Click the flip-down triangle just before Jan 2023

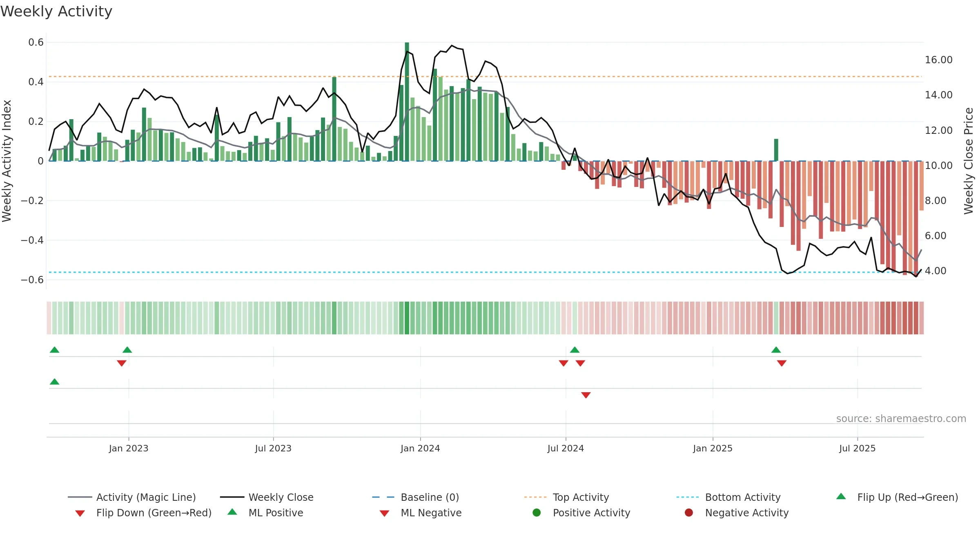click(121, 363)
